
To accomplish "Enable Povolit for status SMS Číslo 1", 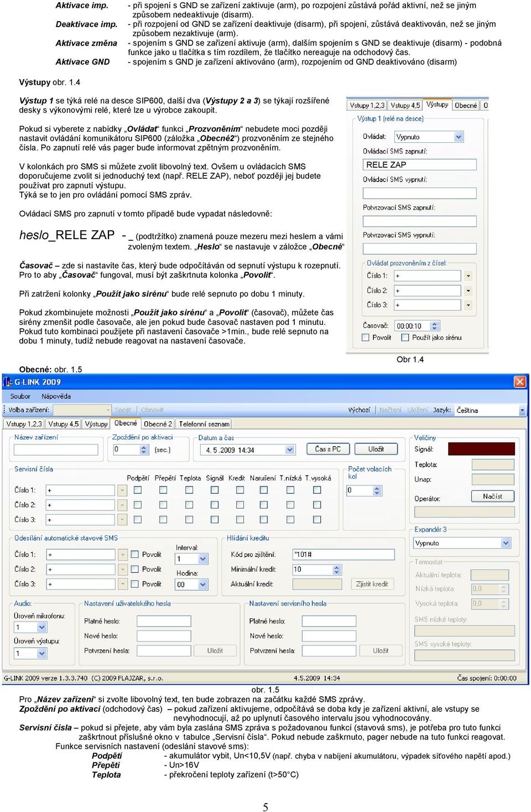I will 134,555.
